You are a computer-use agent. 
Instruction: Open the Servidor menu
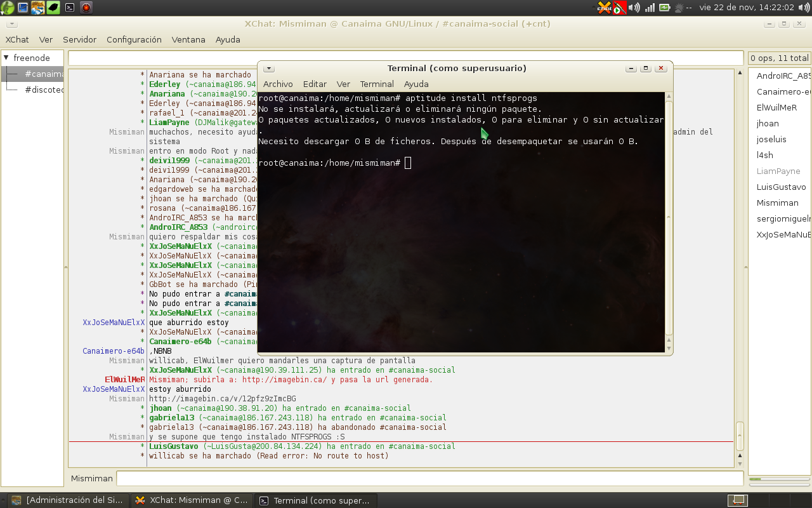point(79,39)
